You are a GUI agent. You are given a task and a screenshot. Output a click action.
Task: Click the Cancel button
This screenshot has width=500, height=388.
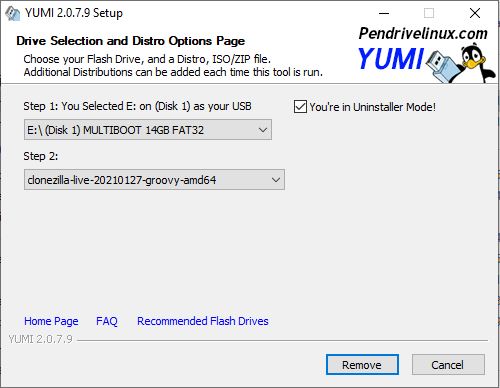[448, 365]
